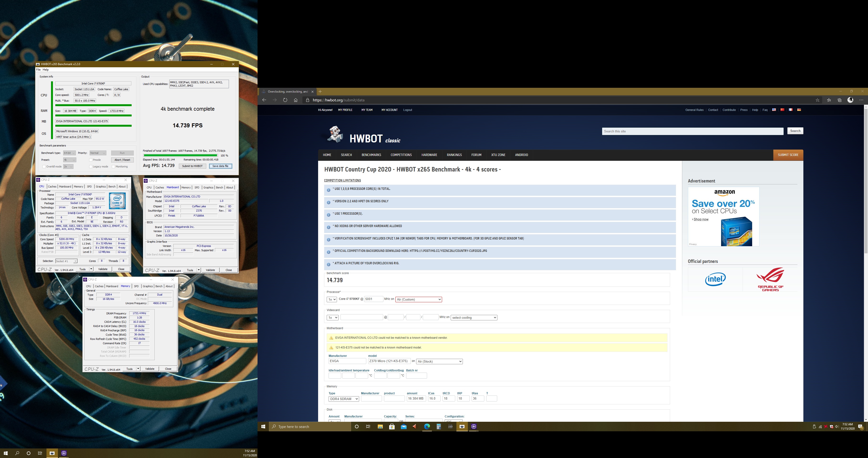This screenshot has width=868, height=458.
Task: Enable the Monitoring checkbox
Action: [x=113, y=167]
